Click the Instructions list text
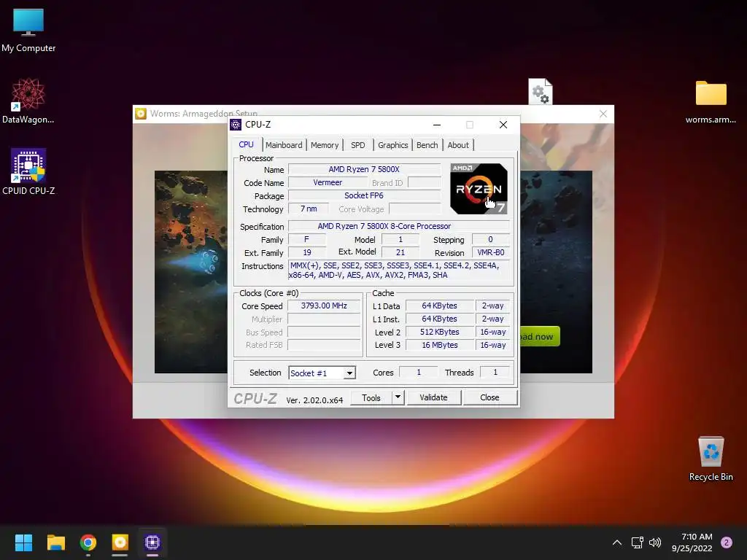747x560 pixels. (398, 271)
